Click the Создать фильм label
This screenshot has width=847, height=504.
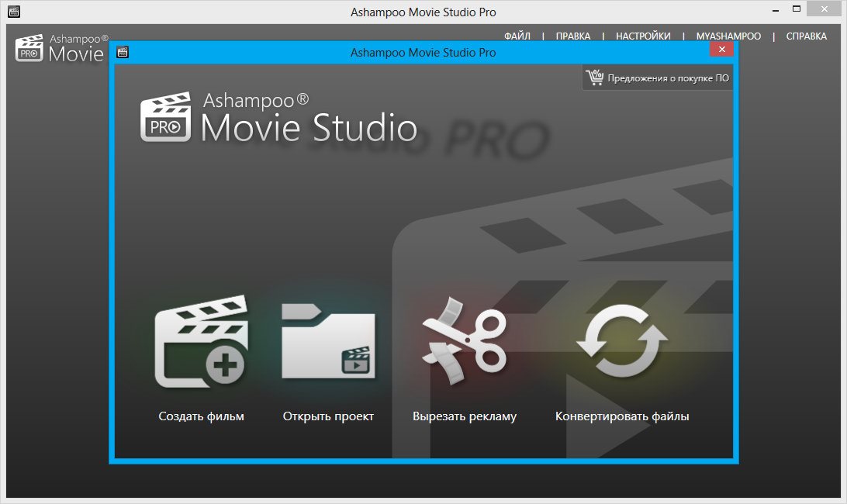tap(202, 416)
